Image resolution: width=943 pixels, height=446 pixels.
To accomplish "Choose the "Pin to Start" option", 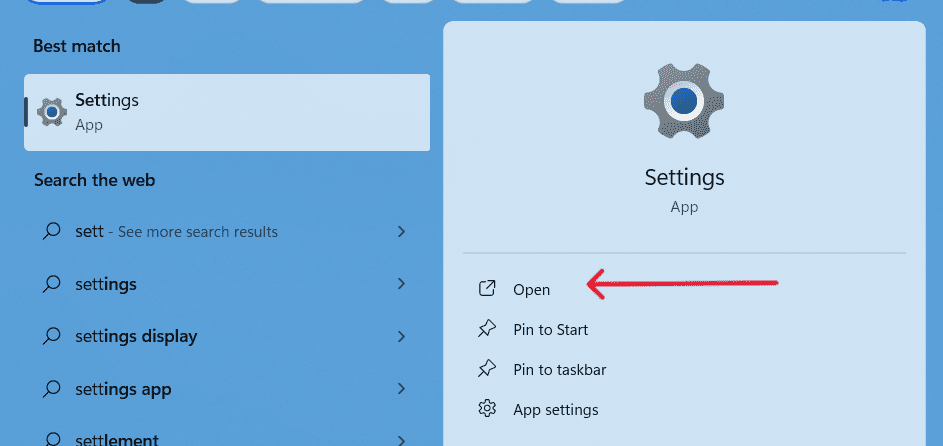I will click(550, 329).
